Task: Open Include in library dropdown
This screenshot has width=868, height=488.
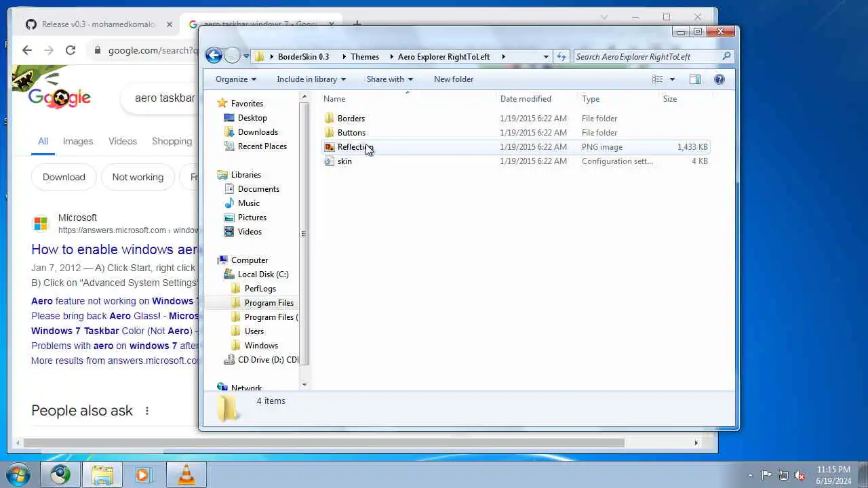Action: [x=311, y=79]
